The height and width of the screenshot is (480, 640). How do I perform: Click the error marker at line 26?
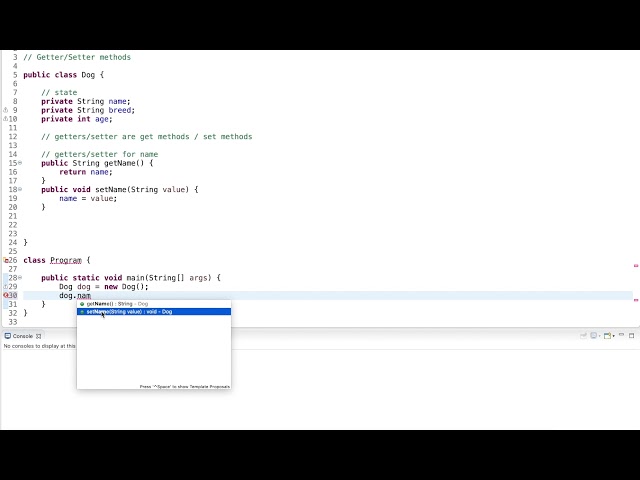click(6, 260)
